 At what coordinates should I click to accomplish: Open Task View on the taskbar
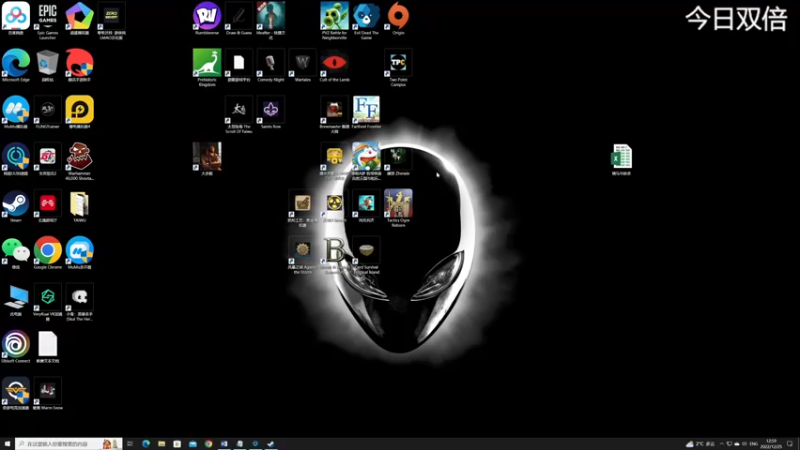[130, 444]
